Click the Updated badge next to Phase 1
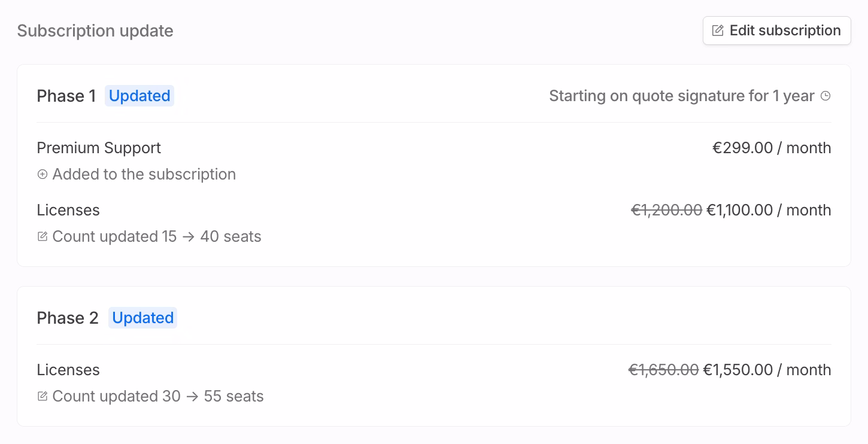This screenshot has height=444, width=868. coord(139,96)
